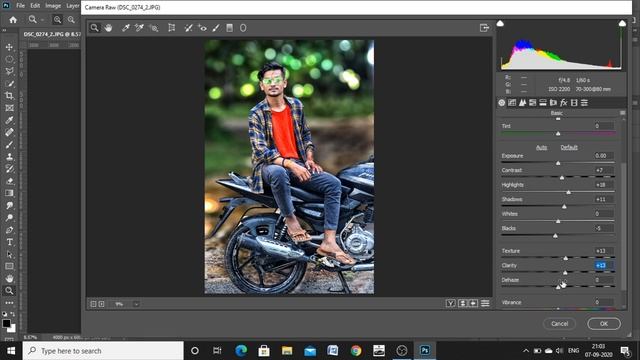Open the Photoshop Image menu
This screenshot has width=640, height=360.
tap(53, 6)
